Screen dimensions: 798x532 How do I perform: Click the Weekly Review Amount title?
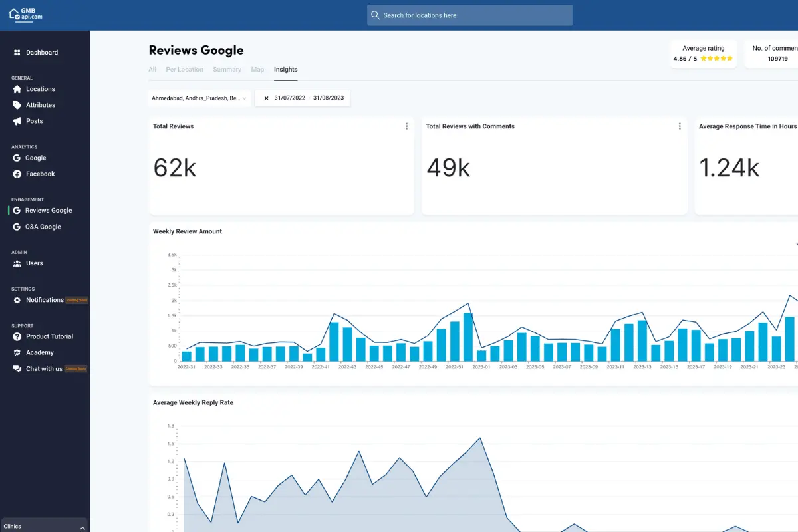188,231
